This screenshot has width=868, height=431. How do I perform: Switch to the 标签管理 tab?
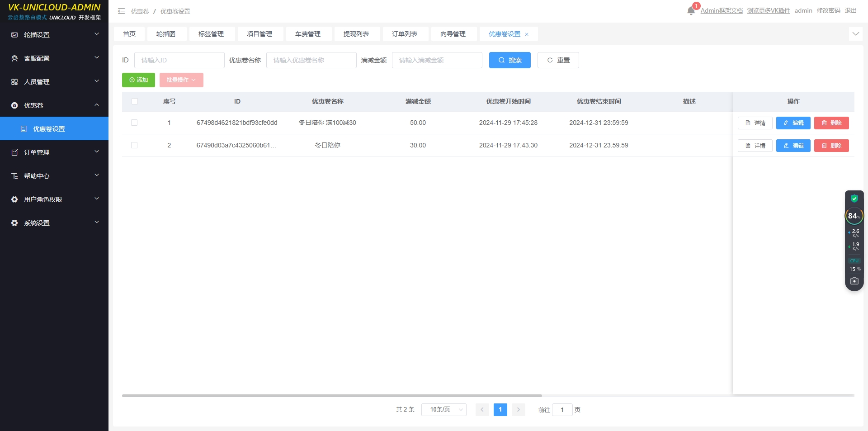pyautogui.click(x=211, y=34)
